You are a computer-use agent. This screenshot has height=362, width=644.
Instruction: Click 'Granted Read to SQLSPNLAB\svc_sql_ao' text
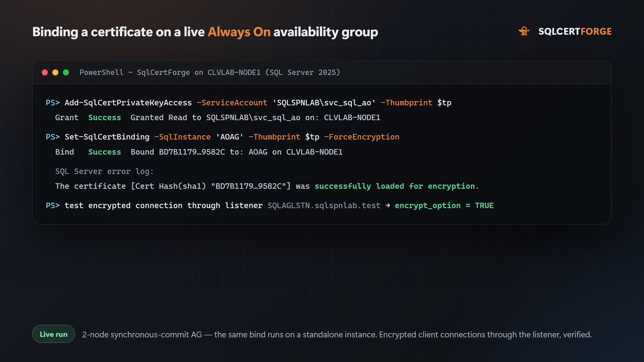pyautogui.click(x=215, y=118)
